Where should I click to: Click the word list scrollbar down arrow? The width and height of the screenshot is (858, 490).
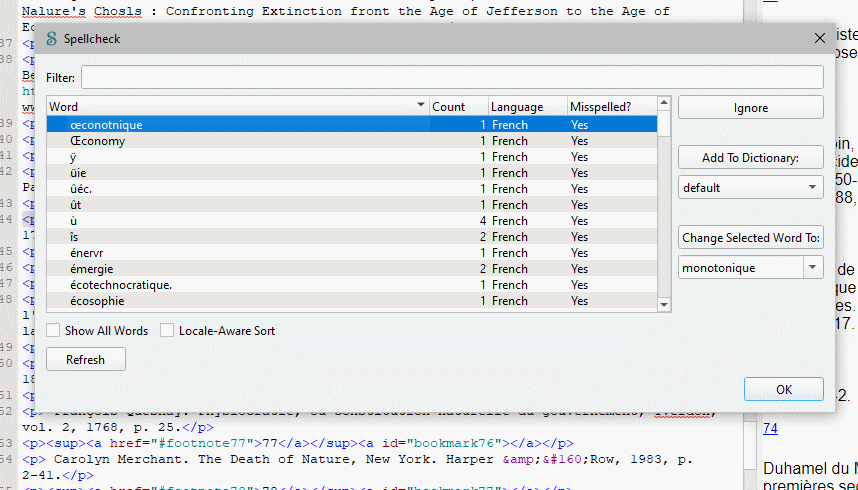tap(664, 304)
